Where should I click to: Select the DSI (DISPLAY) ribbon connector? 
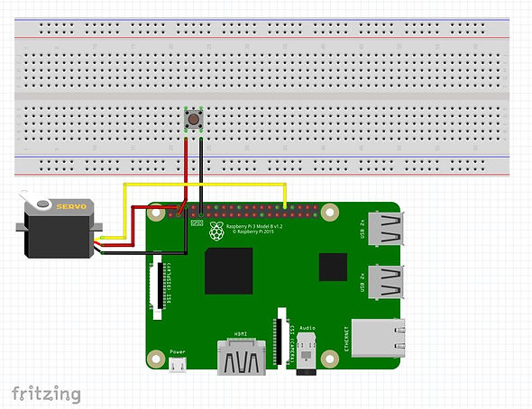pyautogui.click(x=157, y=286)
